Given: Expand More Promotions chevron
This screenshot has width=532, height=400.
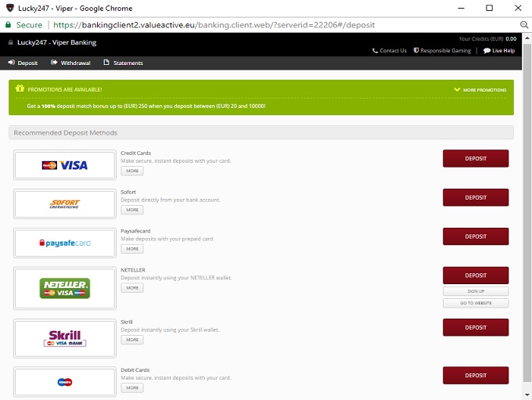Looking at the screenshot, I should tap(457, 90).
